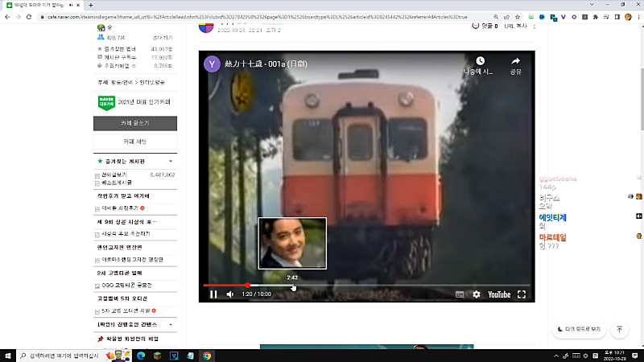Screen dimensions: 644x362
Task: Open 시상식 후보 추천하기 board
Action: coord(126,234)
